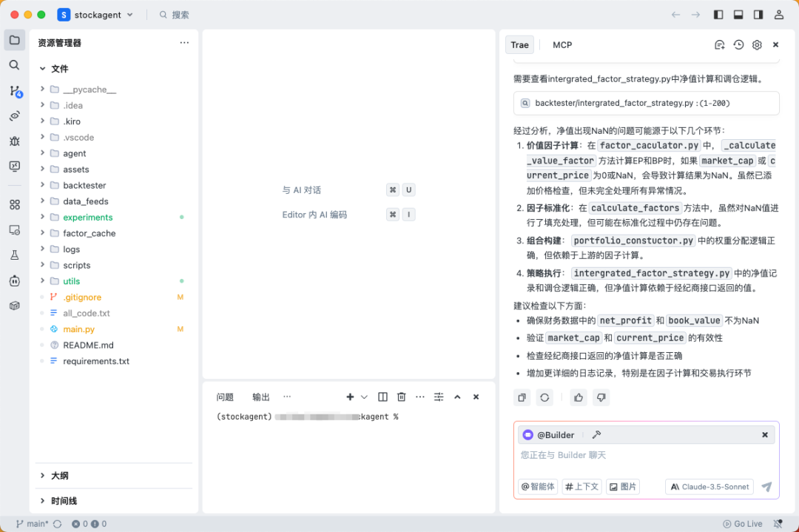
Task: Switch to the 输出 output tab
Action: tap(261, 397)
